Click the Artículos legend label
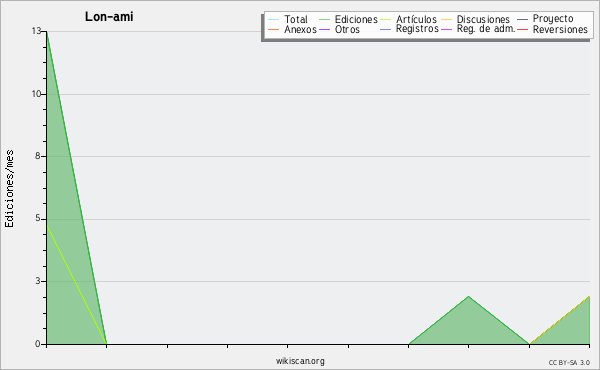600x370 pixels. [x=416, y=20]
